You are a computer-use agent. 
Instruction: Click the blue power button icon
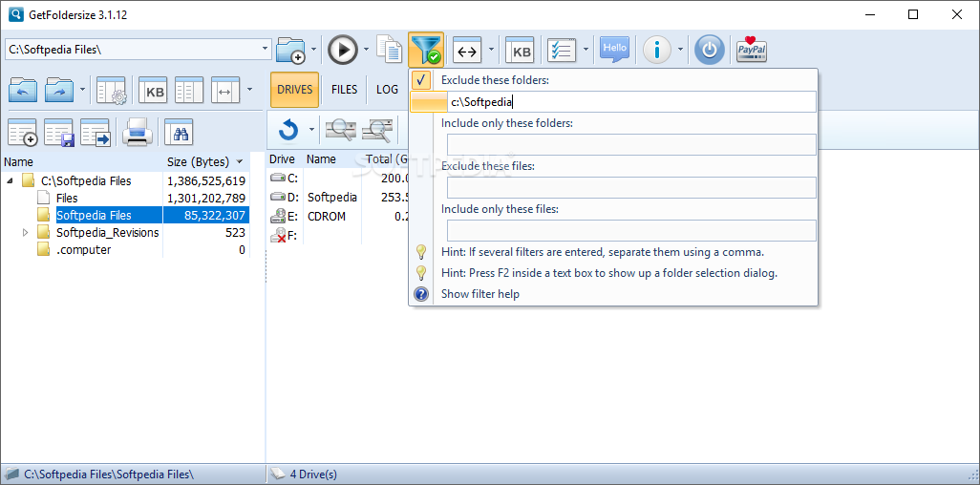coord(710,50)
